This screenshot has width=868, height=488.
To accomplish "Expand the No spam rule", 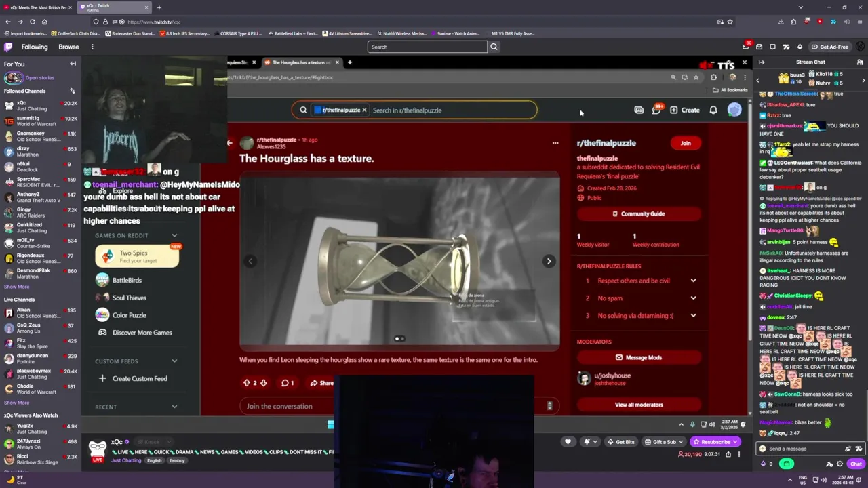I will 693,298.
